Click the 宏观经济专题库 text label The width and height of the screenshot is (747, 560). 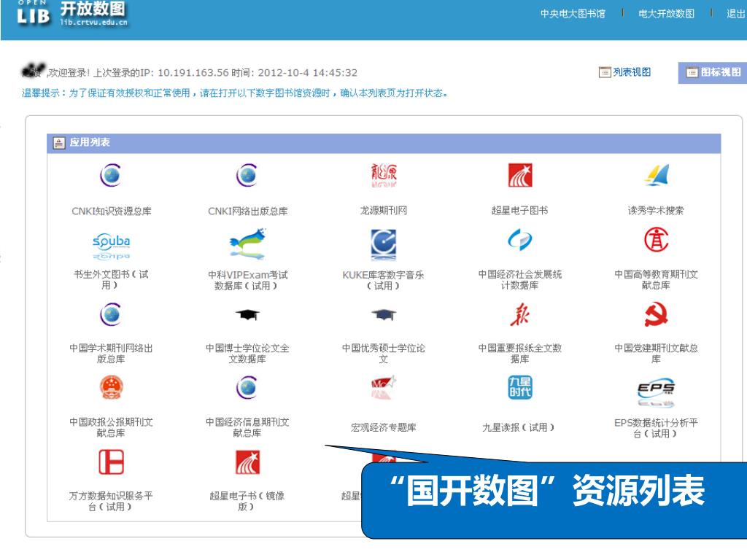pos(384,427)
